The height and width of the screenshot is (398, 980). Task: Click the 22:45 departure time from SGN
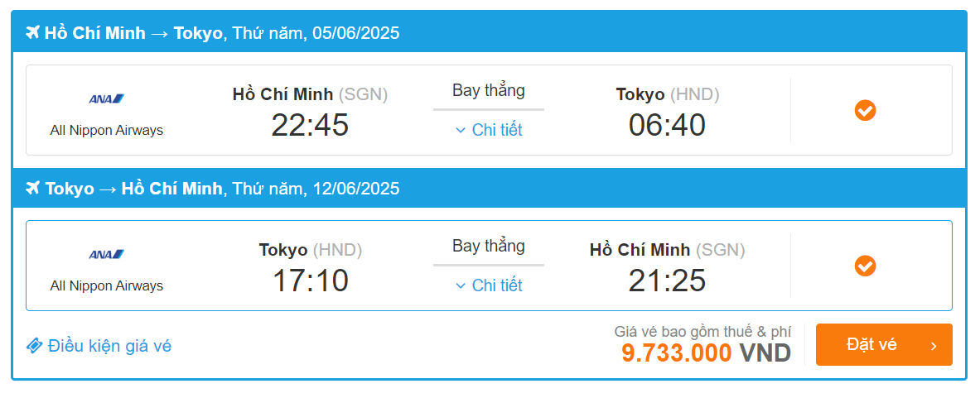(x=310, y=125)
